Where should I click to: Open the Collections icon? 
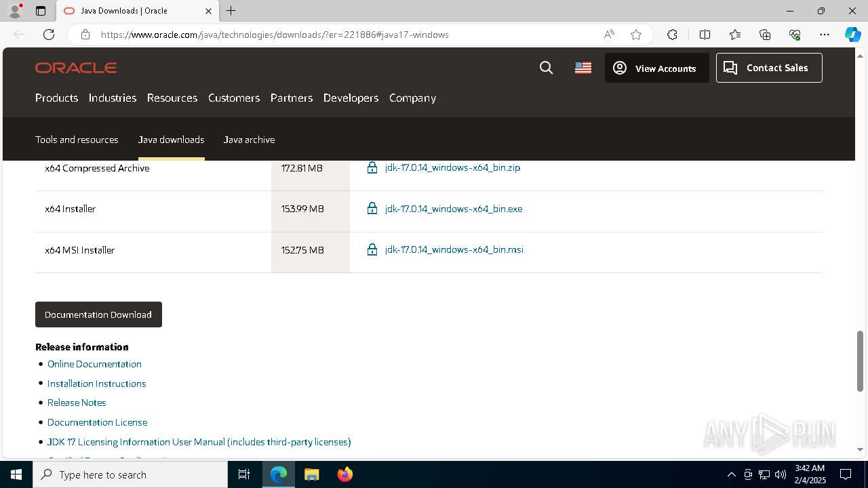[x=765, y=35]
